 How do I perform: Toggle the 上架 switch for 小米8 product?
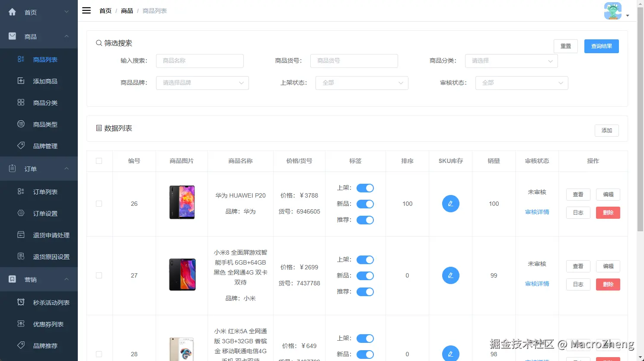365,260
